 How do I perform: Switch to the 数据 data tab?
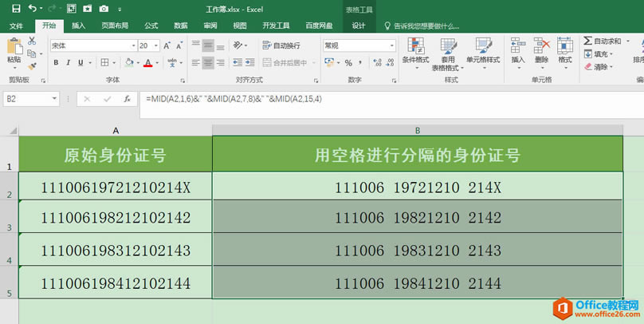(181, 26)
